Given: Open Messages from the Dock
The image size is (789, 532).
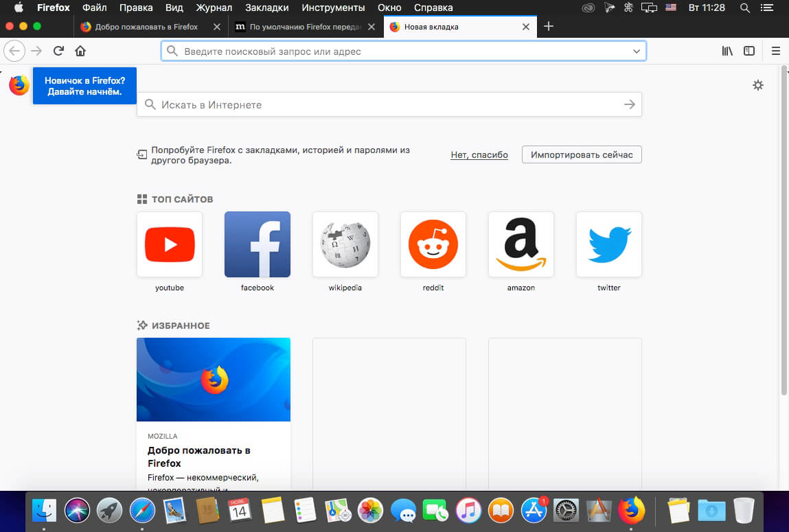Looking at the screenshot, I should point(403,512).
